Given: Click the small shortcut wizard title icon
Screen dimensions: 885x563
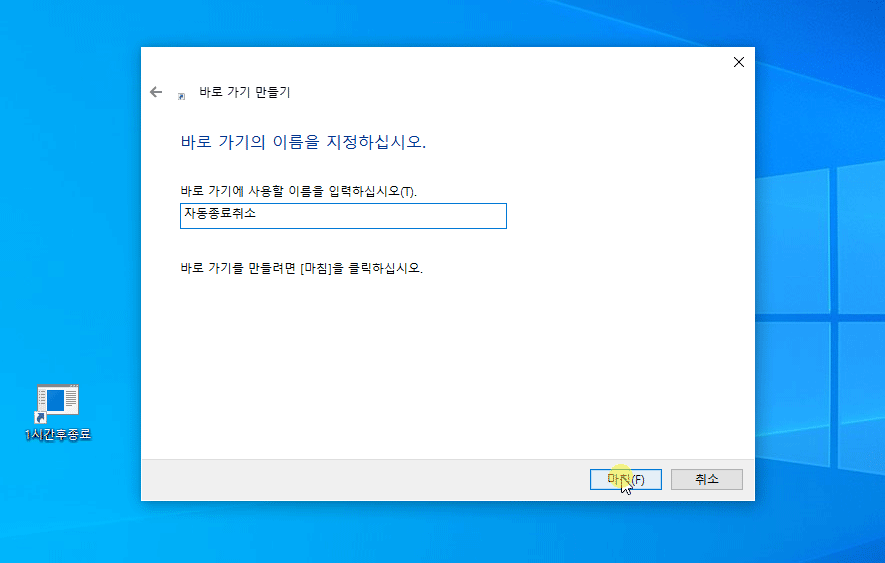Looking at the screenshot, I should (181, 97).
